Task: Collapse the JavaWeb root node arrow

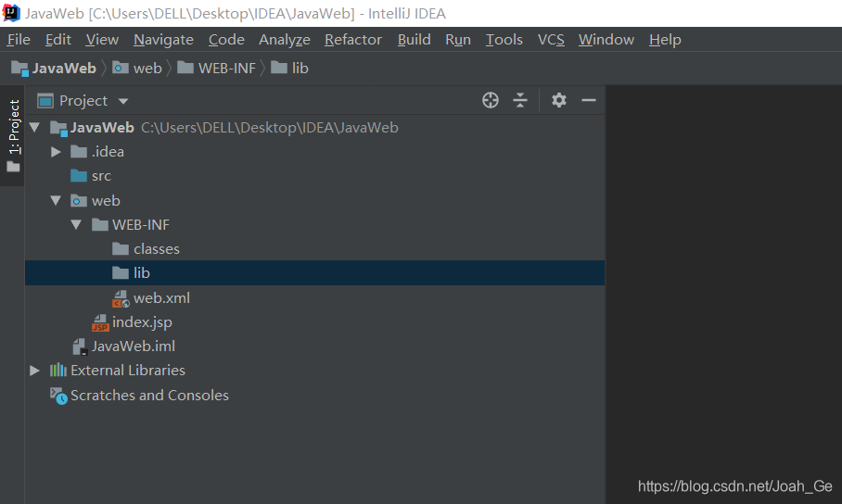Action: point(35,128)
